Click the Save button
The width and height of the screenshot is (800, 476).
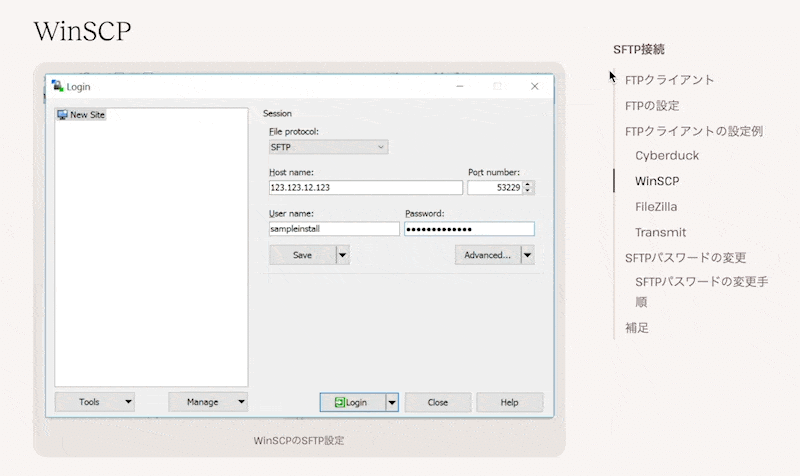pyautogui.click(x=303, y=255)
